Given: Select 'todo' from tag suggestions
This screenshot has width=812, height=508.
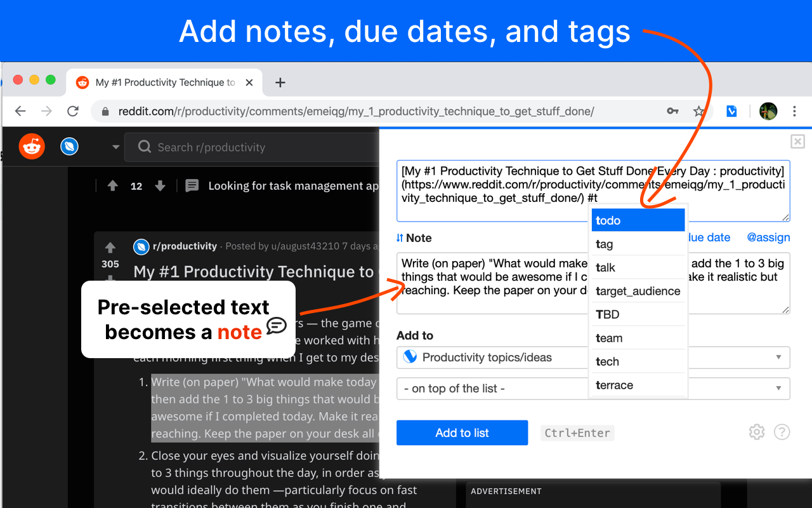Looking at the screenshot, I should [638, 220].
